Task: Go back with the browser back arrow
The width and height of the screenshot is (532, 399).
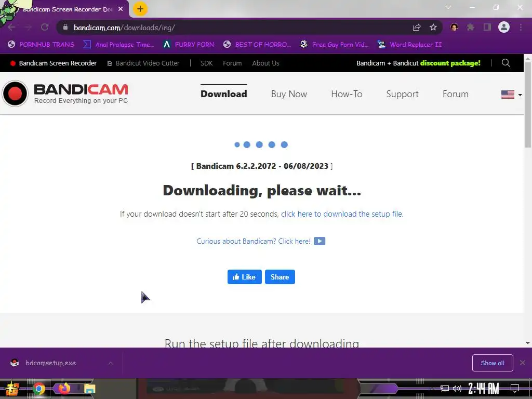Action: click(x=11, y=28)
